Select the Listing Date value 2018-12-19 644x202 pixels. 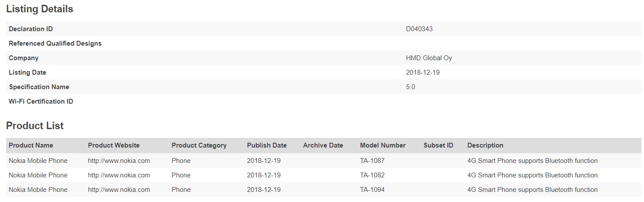[x=423, y=72]
